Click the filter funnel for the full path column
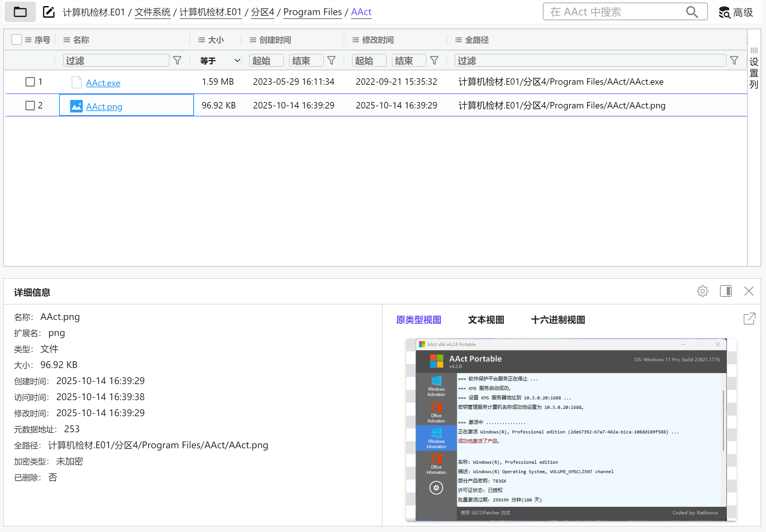The height and width of the screenshot is (532, 766). pyautogui.click(x=734, y=60)
